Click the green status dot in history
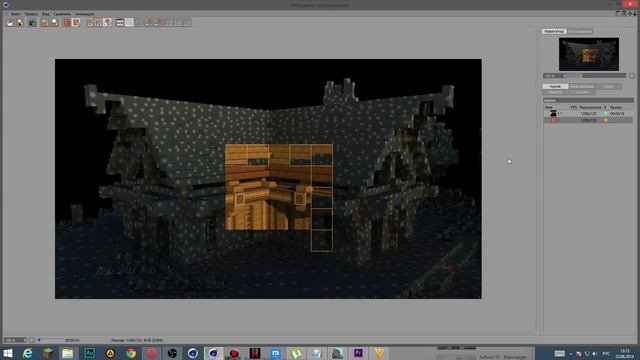The width and height of the screenshot is (640, 360). click(606, 113)
